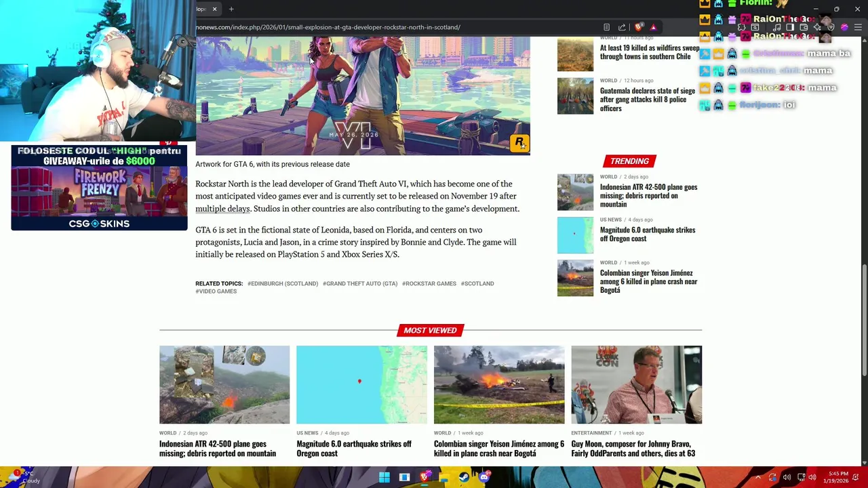Click Most Viewed Guy Moon photo
Image resolution: width=868 pixels, height=488 pixels.
click(636, 384)
